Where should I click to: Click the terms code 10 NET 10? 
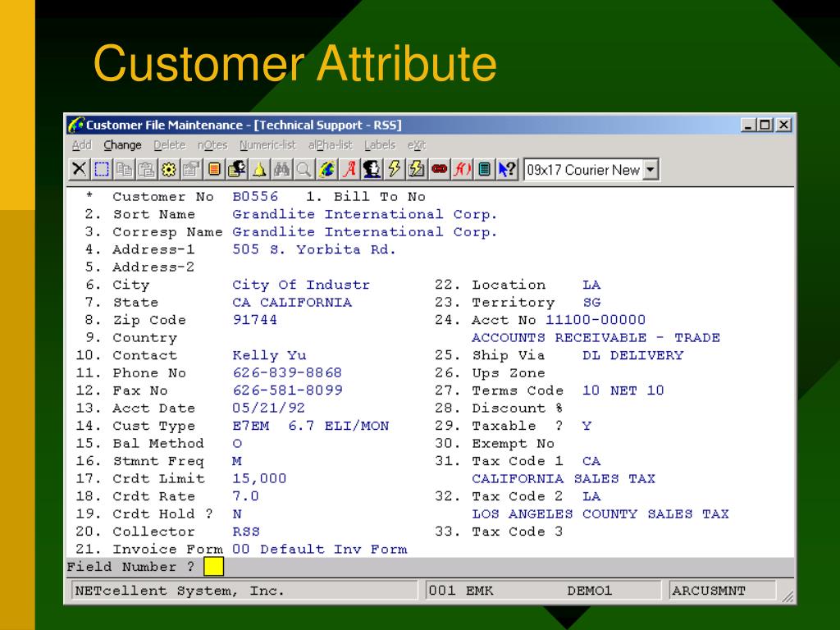point(623,390)
